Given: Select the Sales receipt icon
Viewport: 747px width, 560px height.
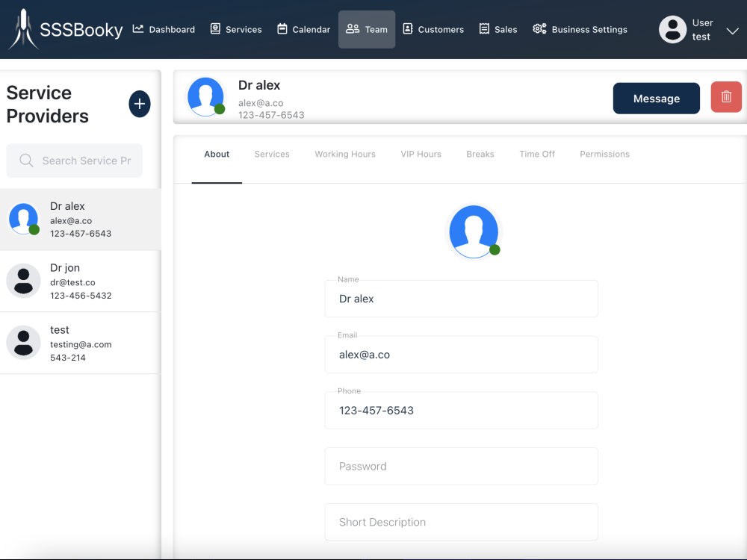Looking at the screenshot, I should [486, 29].
